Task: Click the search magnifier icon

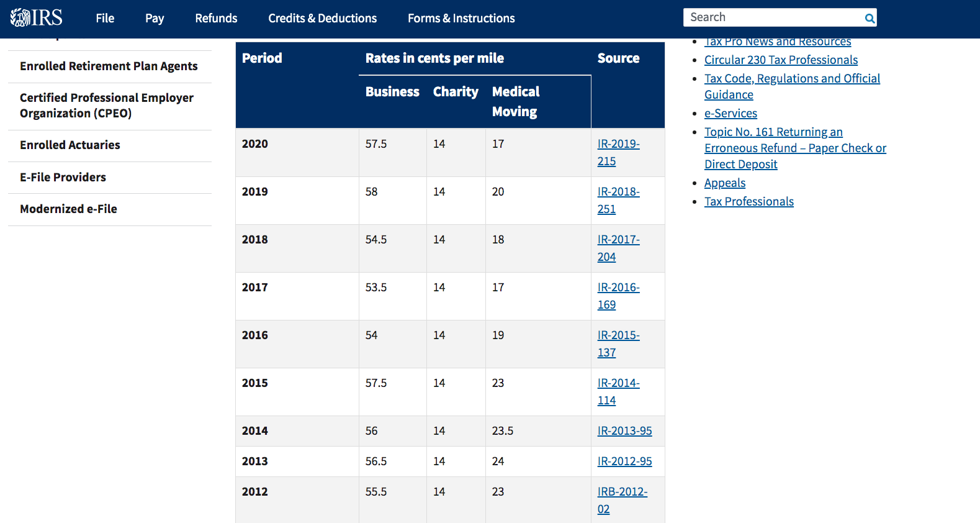Action: (870, 18)
